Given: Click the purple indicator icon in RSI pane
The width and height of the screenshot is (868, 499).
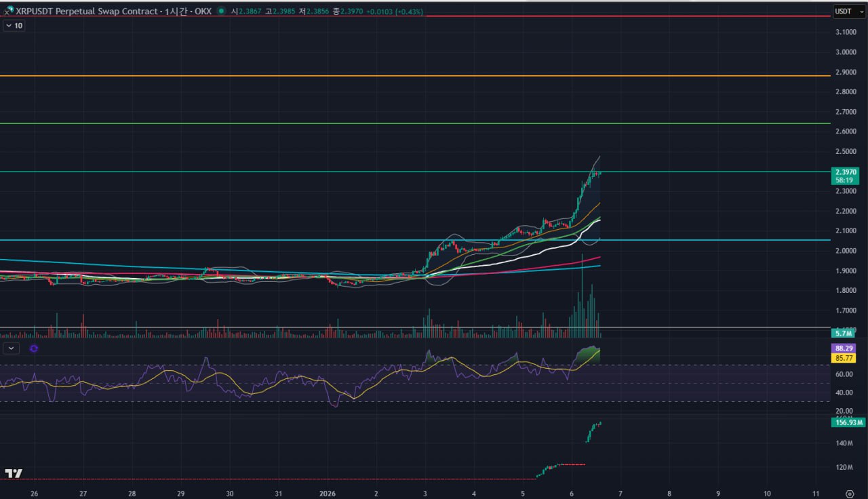Looking at the screenshot, I should (x=34, y=348).
